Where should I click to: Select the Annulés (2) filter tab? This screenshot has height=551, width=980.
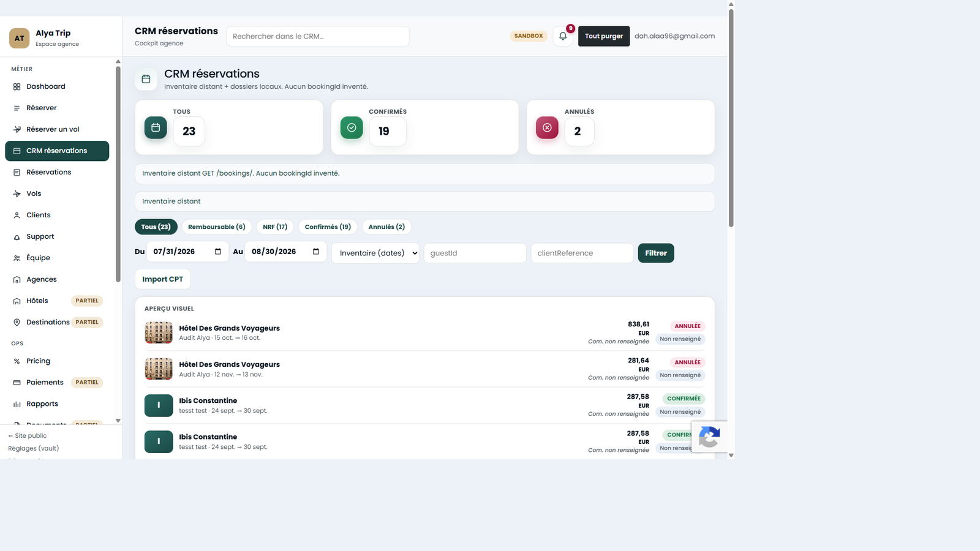[386, 227]
